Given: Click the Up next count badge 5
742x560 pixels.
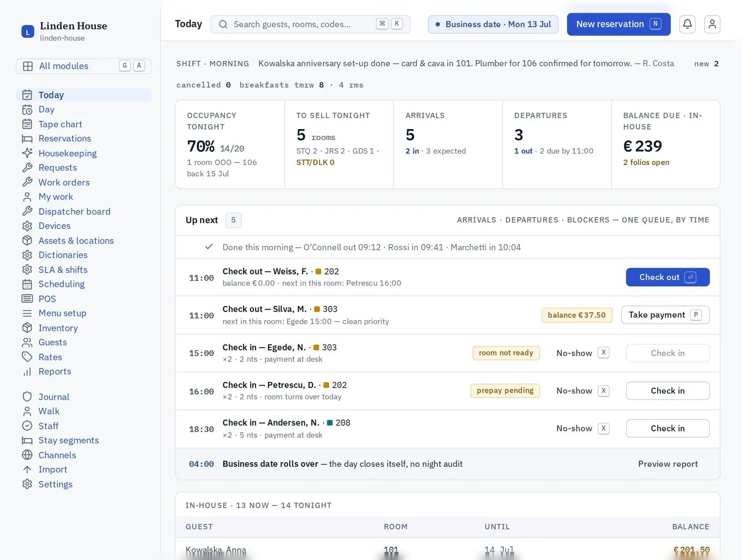Looking at the screenshot, I should click(233, 220).
